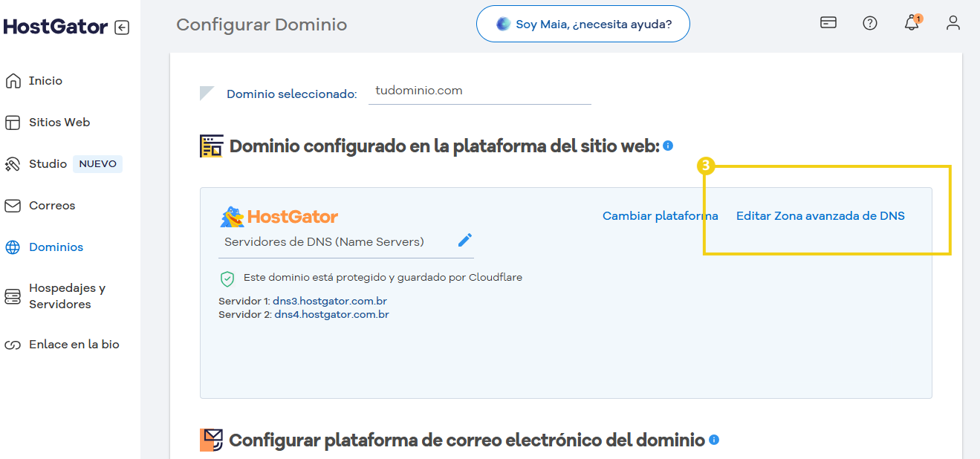Click the Studio design tools icon
The height and width of the screenshot is (459, 980).
(13, 164)
